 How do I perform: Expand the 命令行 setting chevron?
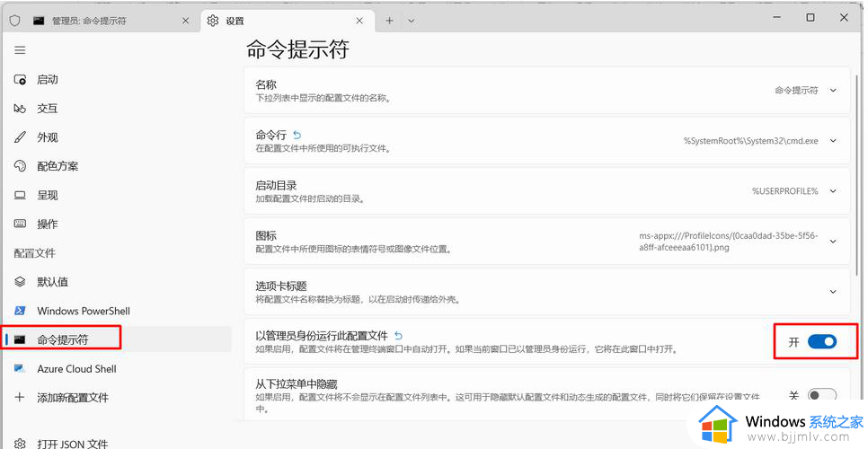[x=833, y=141]
